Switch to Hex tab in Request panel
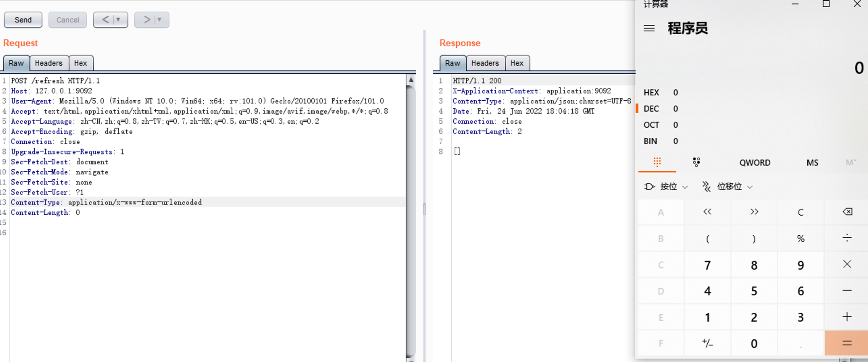The width and height of the screenshot is (868, 362). click(81, 63)
